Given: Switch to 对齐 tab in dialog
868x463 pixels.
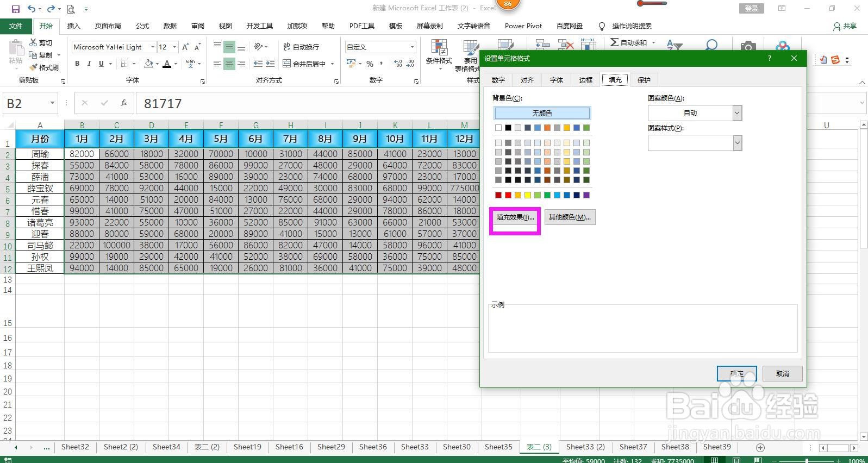Looking at the screenshot, I should [527, 80].
